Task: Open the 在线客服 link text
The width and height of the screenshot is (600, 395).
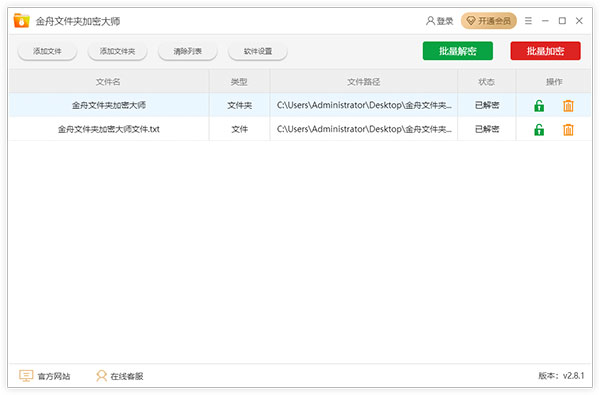Action: pyautogui.click(x=127, y=376)
